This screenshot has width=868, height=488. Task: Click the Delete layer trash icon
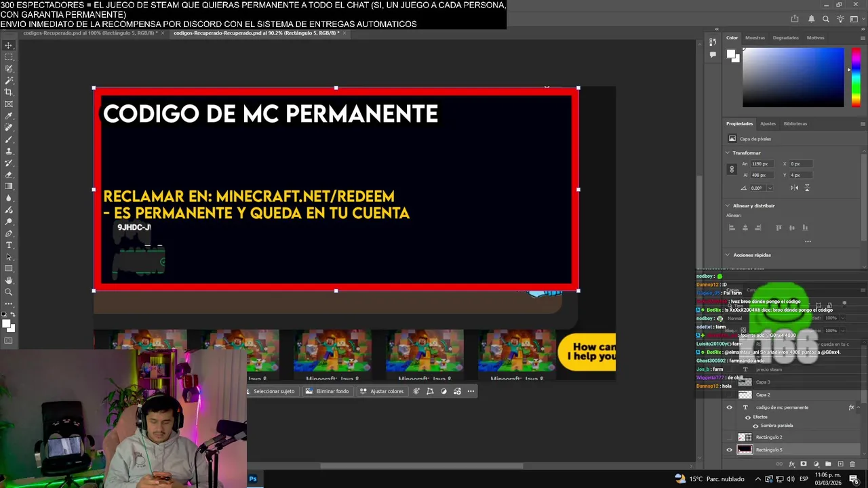point(852,464)
